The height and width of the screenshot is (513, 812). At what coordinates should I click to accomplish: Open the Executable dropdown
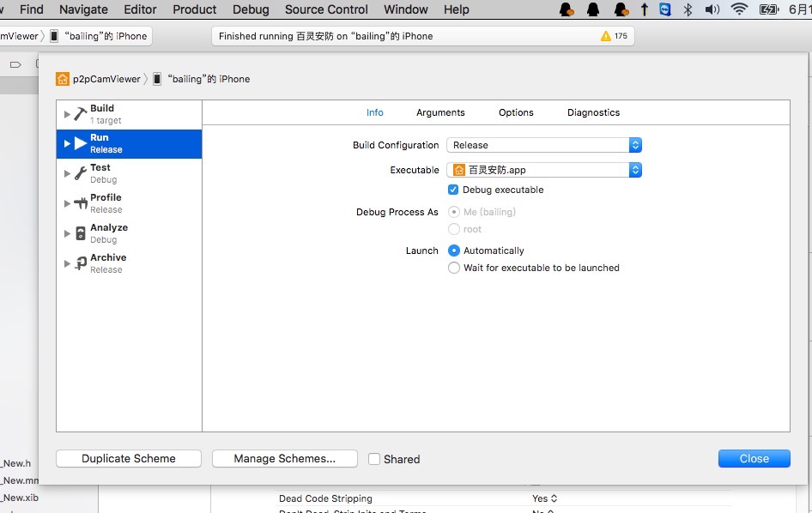(x=544, y=170)
